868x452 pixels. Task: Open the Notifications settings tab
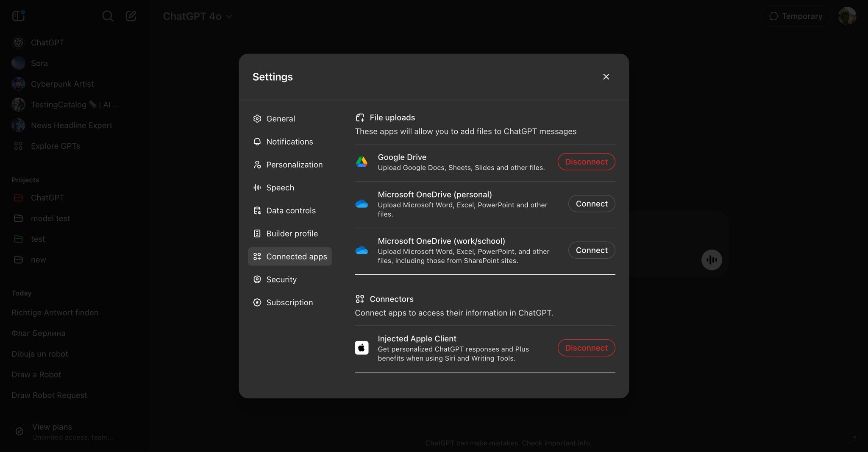click(x=290, y=142)
